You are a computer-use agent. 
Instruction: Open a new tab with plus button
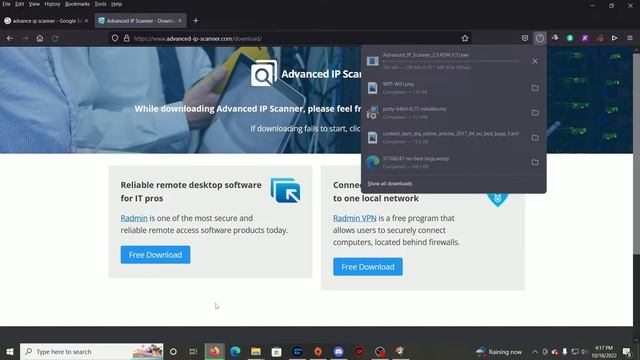click(196, 21)
